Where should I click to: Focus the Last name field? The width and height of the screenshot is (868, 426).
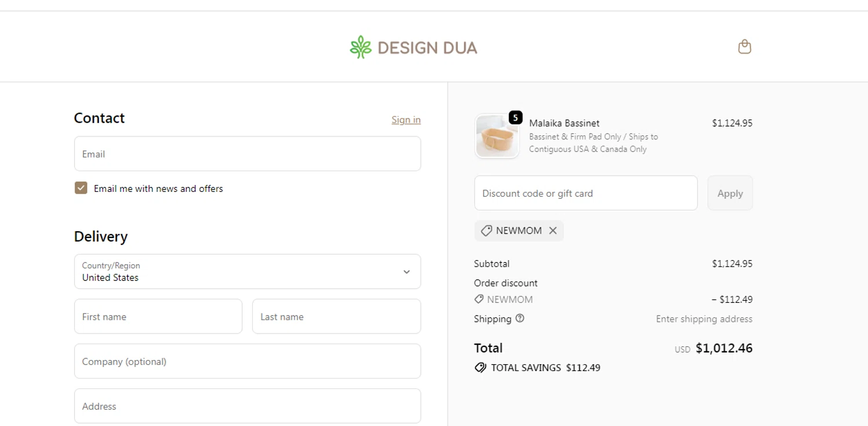coord(336,316)
